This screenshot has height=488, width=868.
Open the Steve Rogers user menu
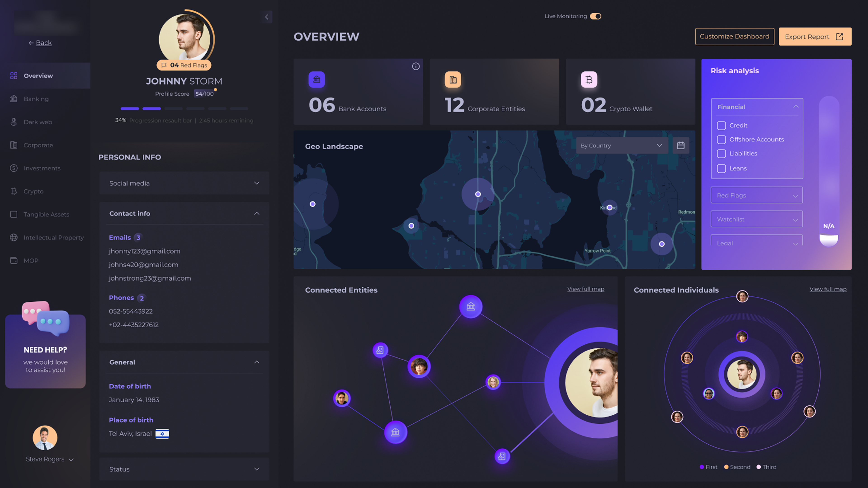50,459
